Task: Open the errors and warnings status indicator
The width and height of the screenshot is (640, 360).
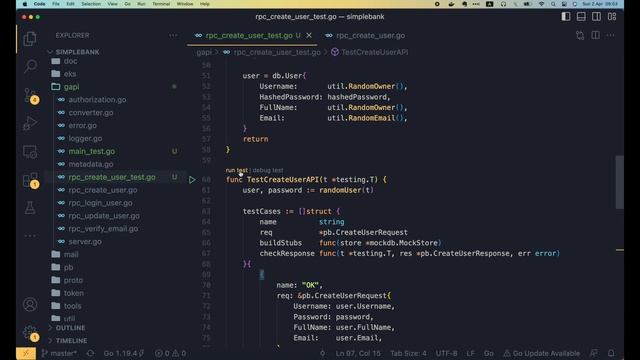Action: coord(170,353)
